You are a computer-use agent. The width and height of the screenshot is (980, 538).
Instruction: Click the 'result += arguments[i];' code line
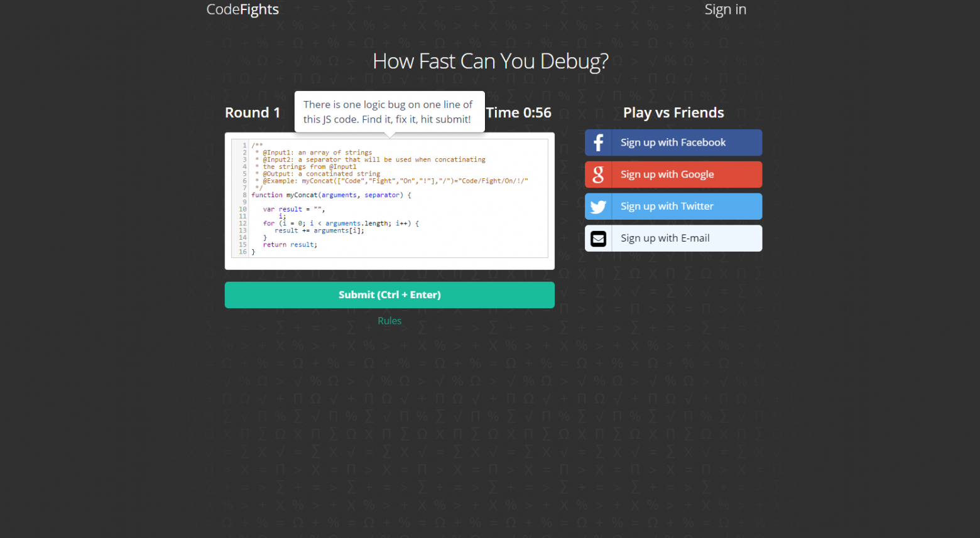pos(319,230)
